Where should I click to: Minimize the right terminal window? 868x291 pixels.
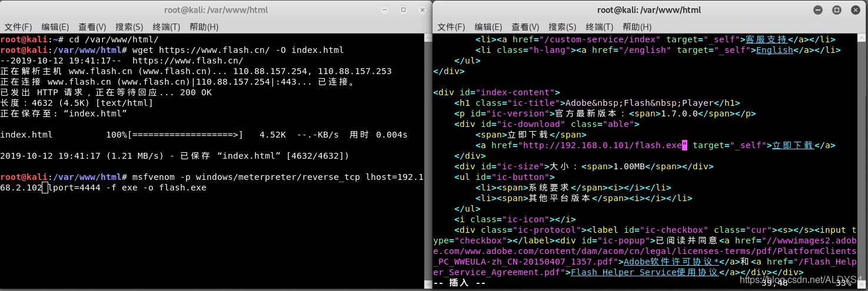[x=819, y=10]
